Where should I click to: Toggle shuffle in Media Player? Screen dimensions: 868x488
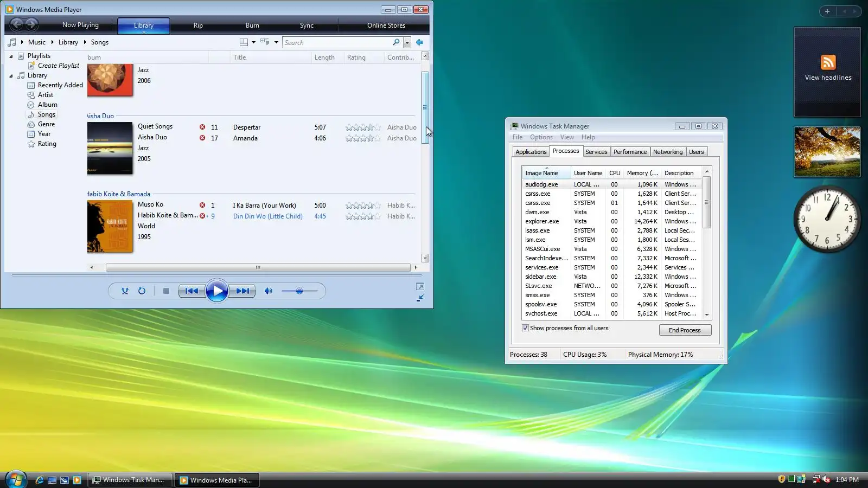point(125,291)
